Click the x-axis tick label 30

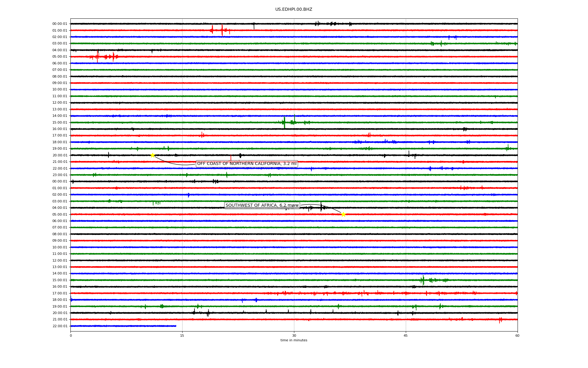[x=294, y=335]
